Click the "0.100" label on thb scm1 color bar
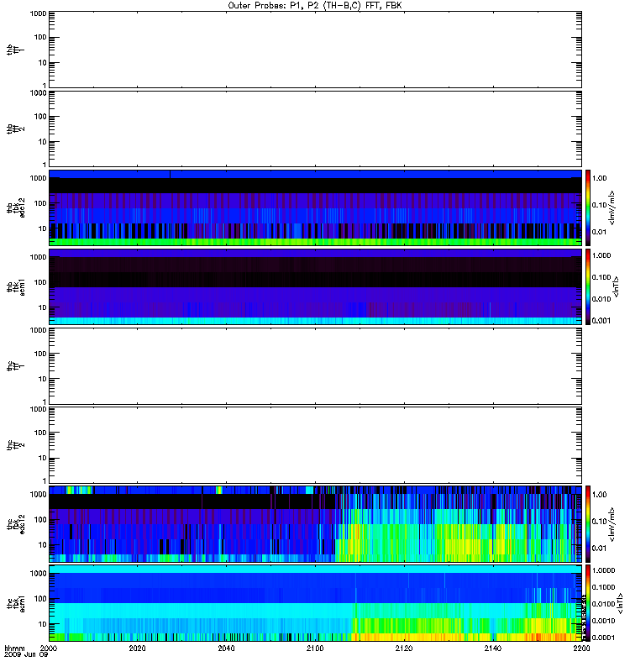 point(601,277)
